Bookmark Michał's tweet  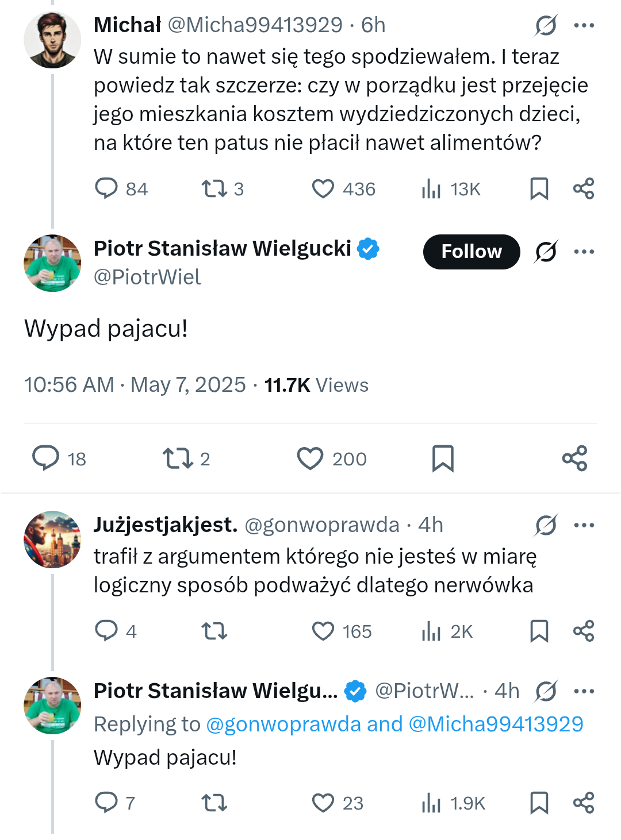pos(539,188)
